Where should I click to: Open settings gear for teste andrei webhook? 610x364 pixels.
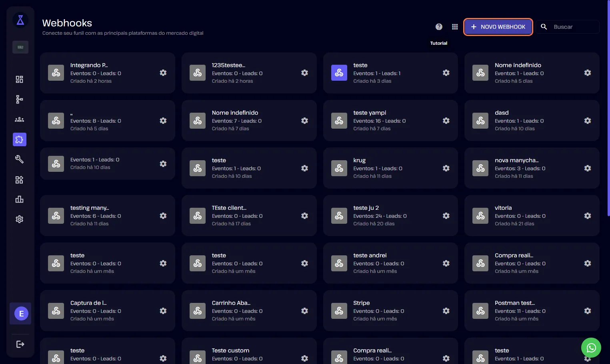[446, 263]
